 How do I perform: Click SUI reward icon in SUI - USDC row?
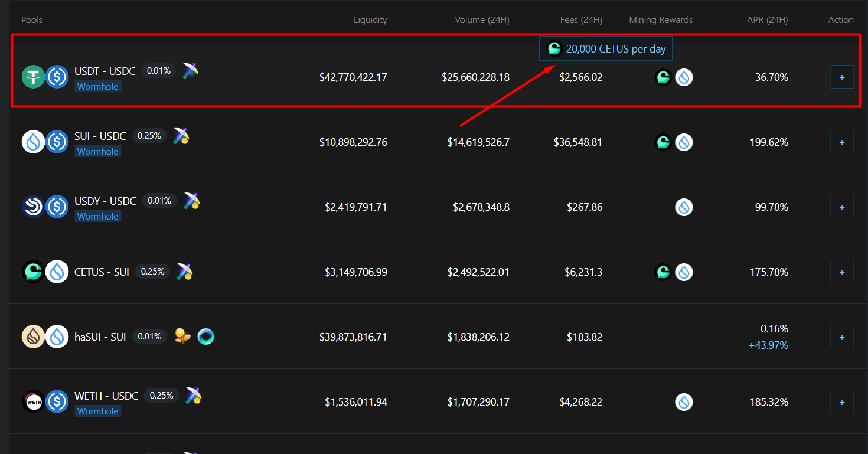pyautogui.click(x=684, y=142)
